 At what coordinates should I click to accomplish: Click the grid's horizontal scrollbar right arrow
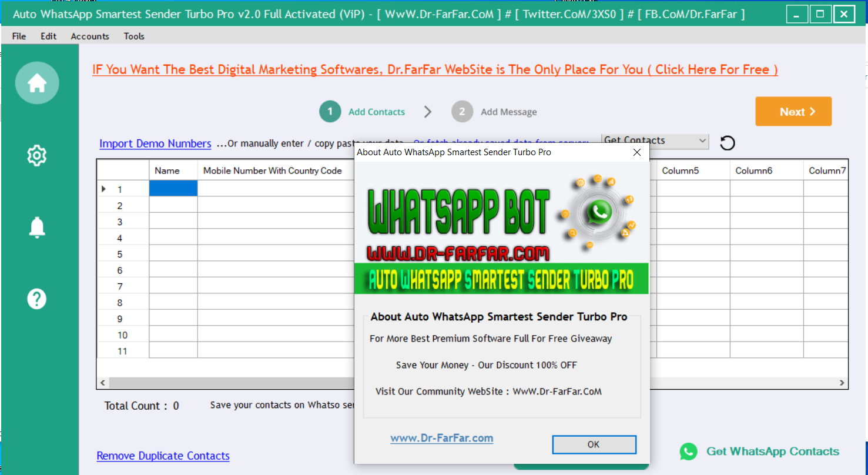(x=842, y=383)
